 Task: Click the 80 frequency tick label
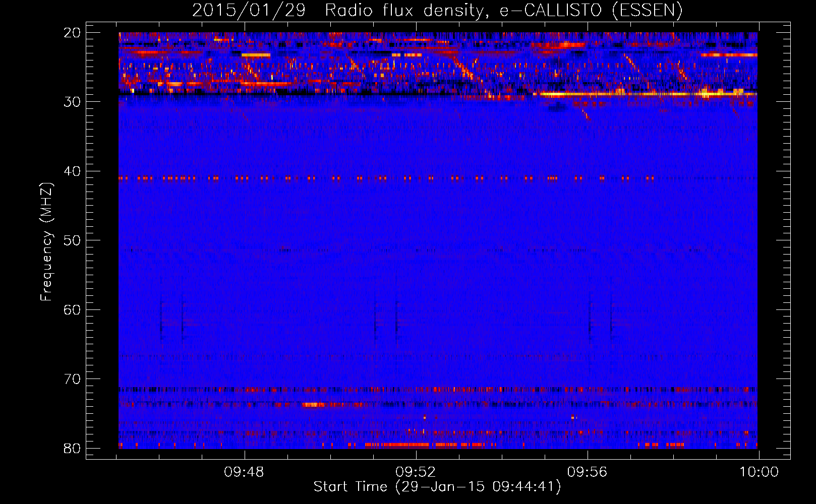tap(72, 449)
